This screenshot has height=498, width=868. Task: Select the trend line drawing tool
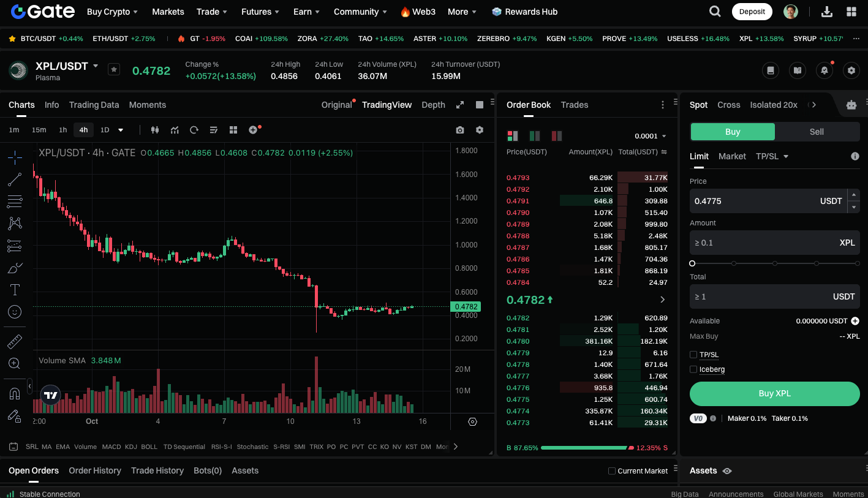point(15,179)
